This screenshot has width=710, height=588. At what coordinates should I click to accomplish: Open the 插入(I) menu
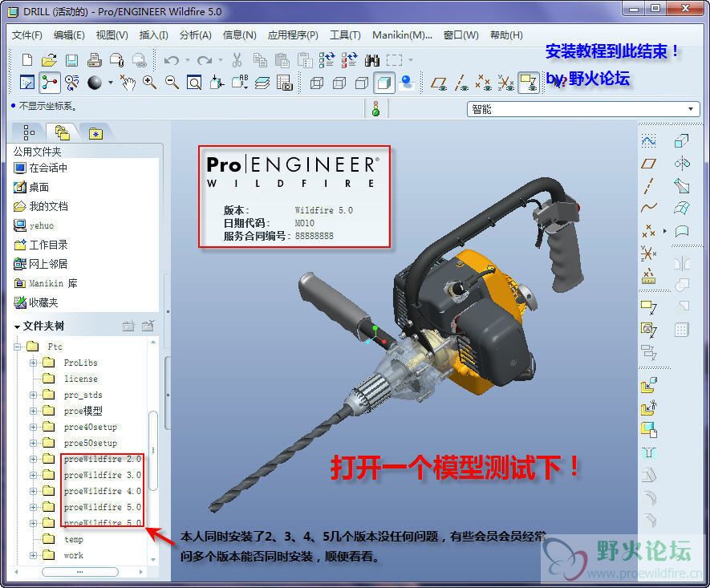[x=153, y=34]
